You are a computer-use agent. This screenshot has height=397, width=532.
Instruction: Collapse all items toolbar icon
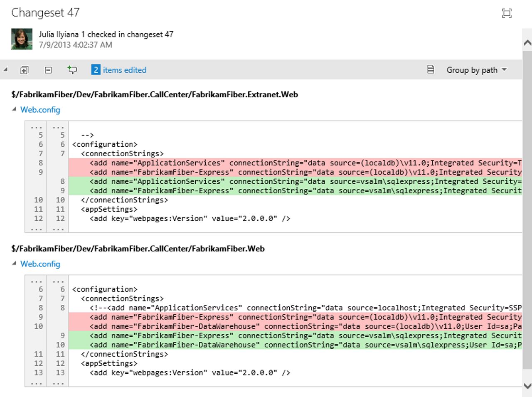[x=48, y=70]
